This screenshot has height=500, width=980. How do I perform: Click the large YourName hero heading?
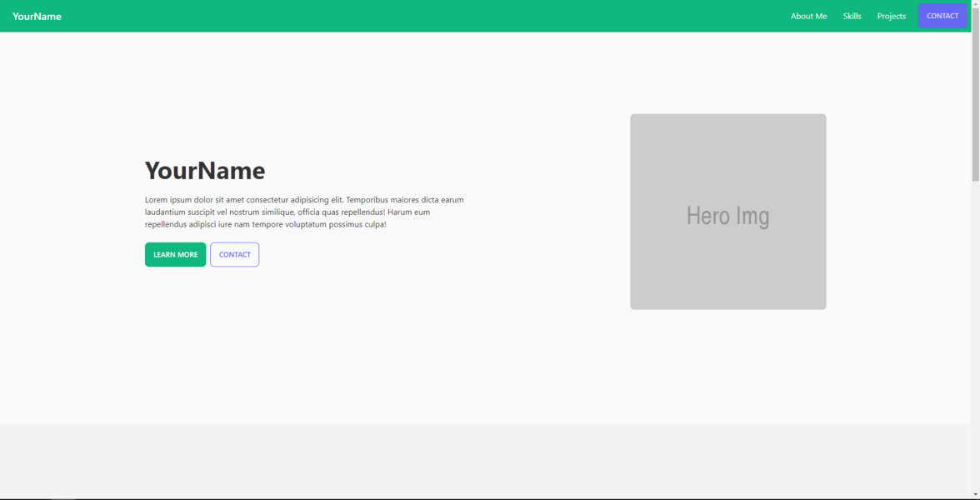(205, 170)
